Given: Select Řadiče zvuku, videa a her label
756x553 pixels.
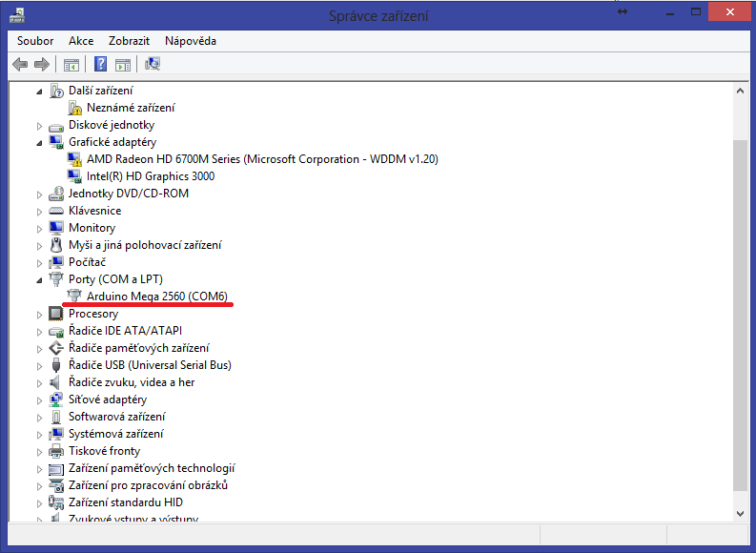Looking at the screenshot, I should coord(132,382).
